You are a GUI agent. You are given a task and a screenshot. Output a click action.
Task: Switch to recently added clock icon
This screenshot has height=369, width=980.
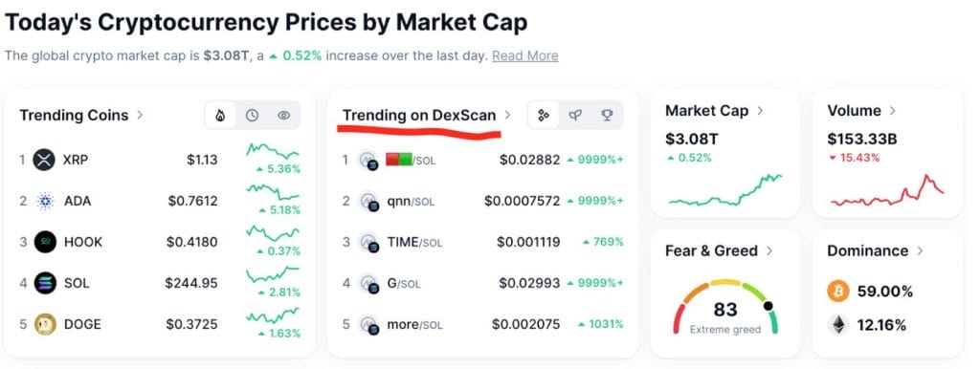pos(252,116)
